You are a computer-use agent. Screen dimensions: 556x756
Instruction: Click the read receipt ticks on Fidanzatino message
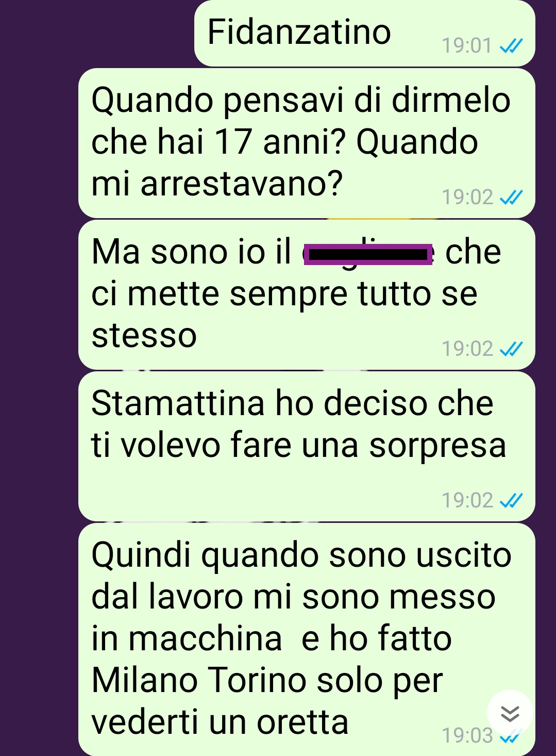[511, 46]
